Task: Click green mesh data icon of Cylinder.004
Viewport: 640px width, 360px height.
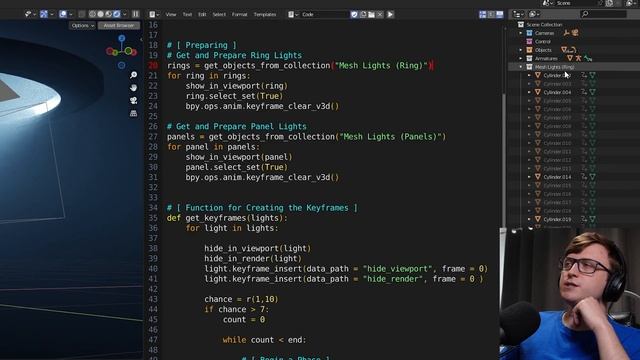Action: 593,92
